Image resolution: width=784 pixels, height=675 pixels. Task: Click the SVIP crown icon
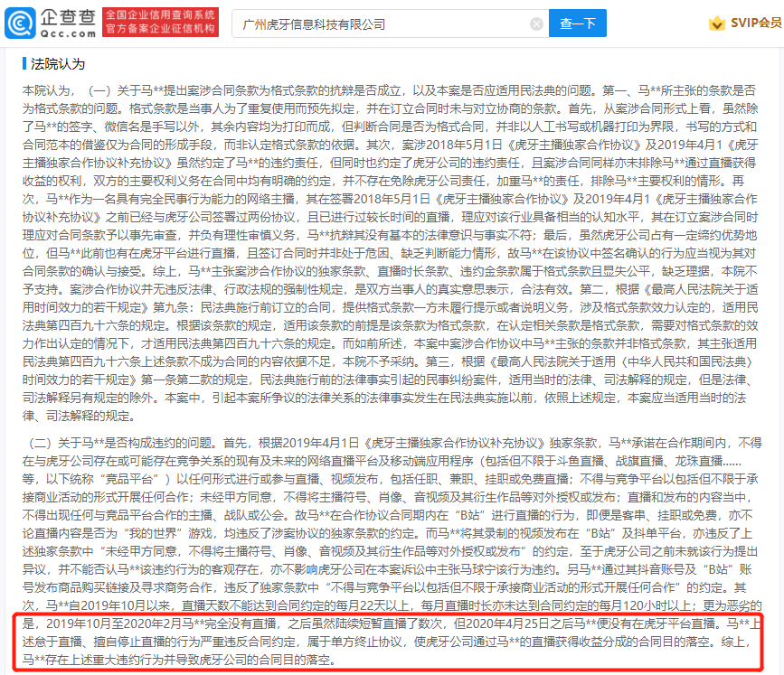717,23
